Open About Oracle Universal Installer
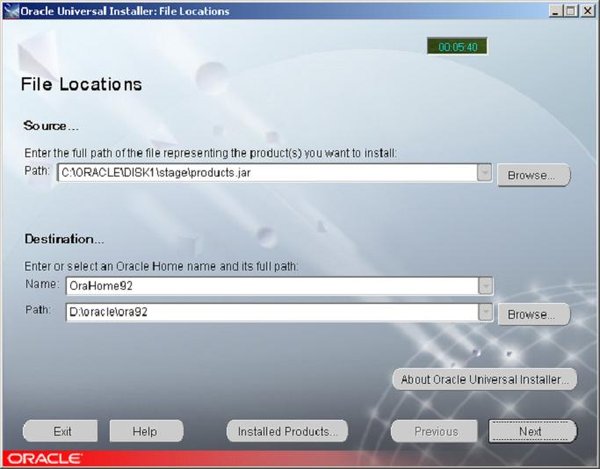Screen dimensions: 600x469 [x=484, y=380]
